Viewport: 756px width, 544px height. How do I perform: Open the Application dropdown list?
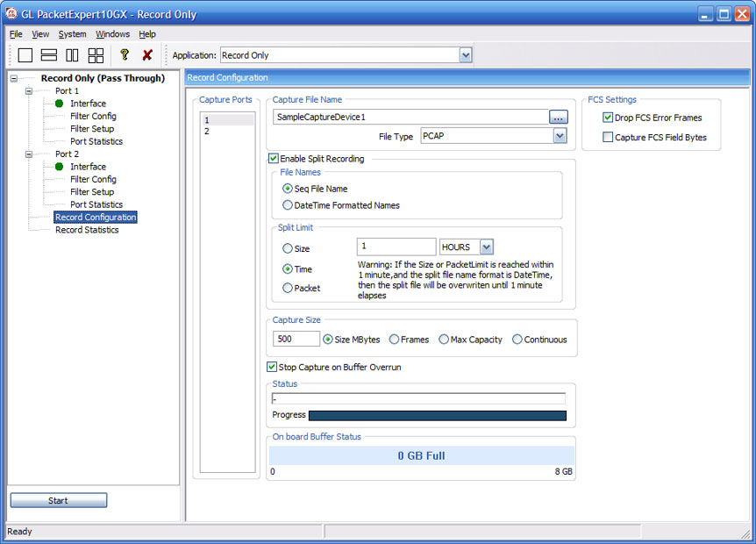coord(466,55)
